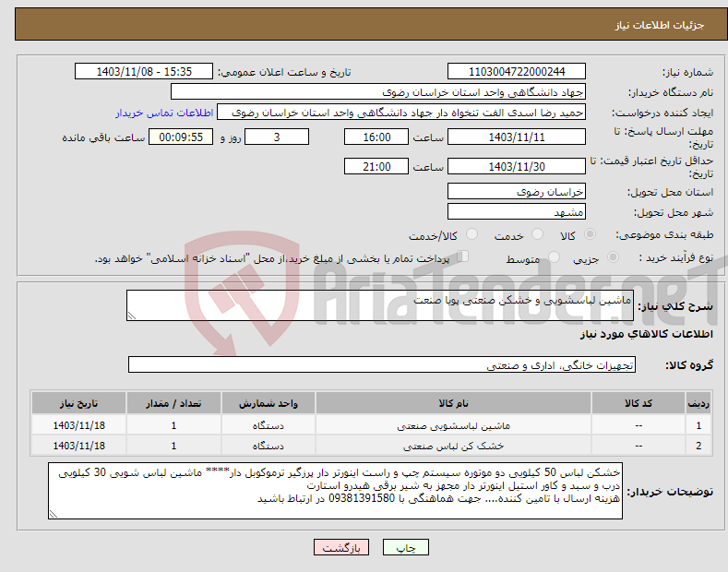Click the response deadline date 1403/11/11
This screenshot has width=728, height=572.
pyautogui.click(x=517, y=137)
